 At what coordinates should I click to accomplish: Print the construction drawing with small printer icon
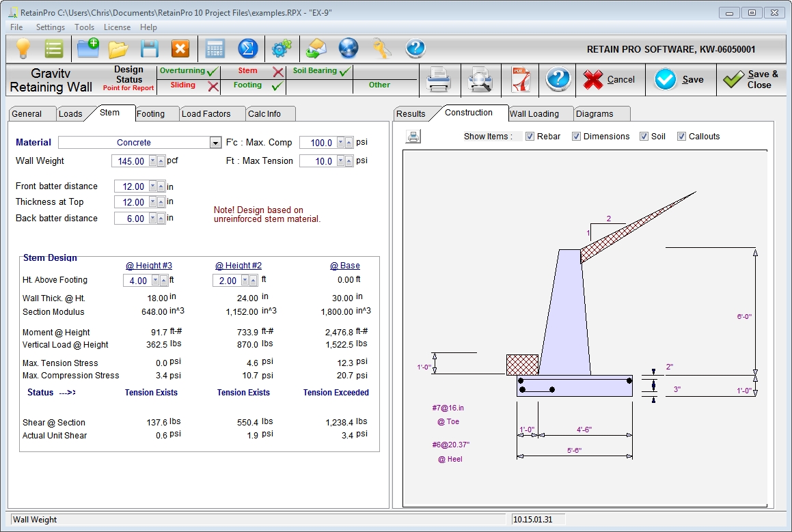(x=413, y=137)
